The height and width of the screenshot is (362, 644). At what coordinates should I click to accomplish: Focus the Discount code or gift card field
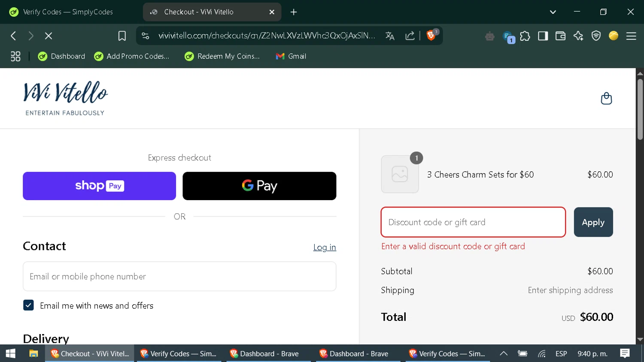coord(473,222)
